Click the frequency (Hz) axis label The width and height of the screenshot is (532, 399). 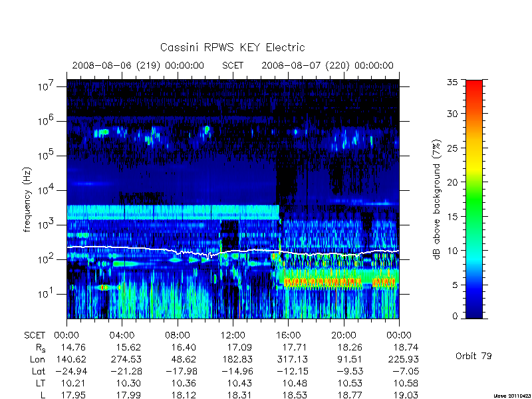(x=27, y=199)
